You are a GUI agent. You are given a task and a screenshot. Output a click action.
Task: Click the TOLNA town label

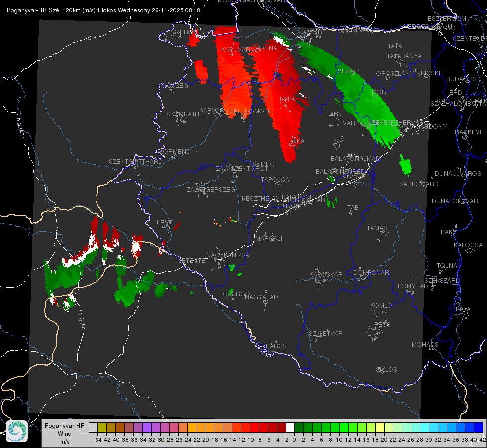pos(447,265)
